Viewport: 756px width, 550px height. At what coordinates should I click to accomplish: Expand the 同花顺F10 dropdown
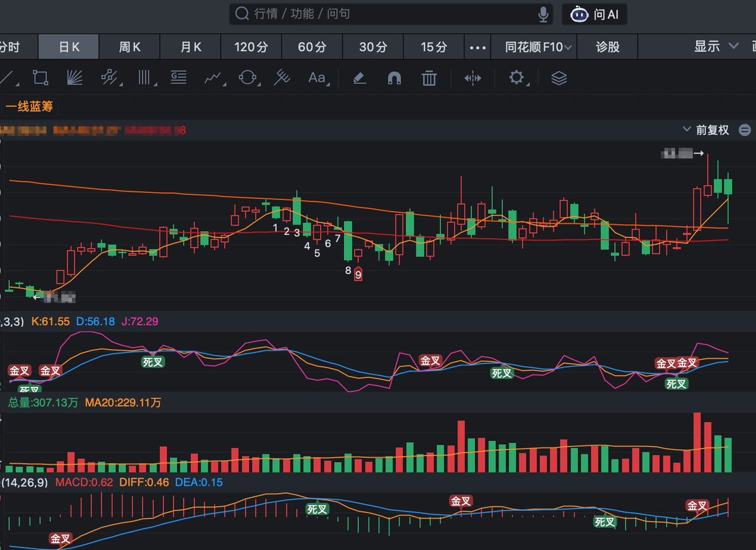539,47
